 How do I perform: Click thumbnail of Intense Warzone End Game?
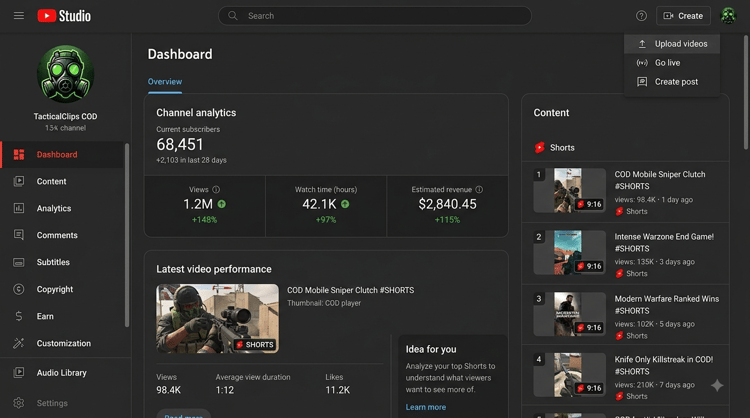pos(570,253)
